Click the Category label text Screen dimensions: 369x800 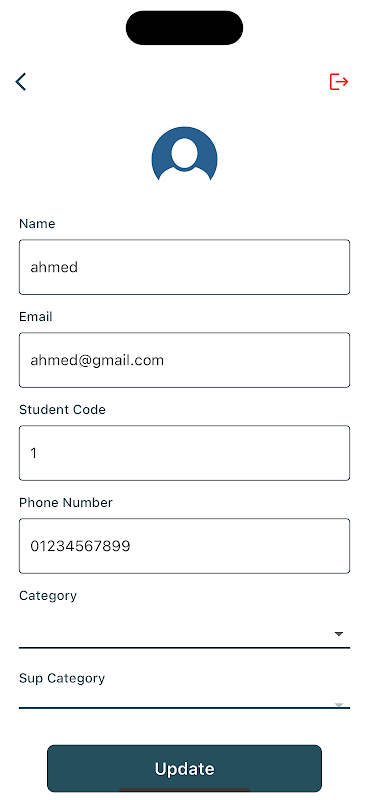coord(48,596)
